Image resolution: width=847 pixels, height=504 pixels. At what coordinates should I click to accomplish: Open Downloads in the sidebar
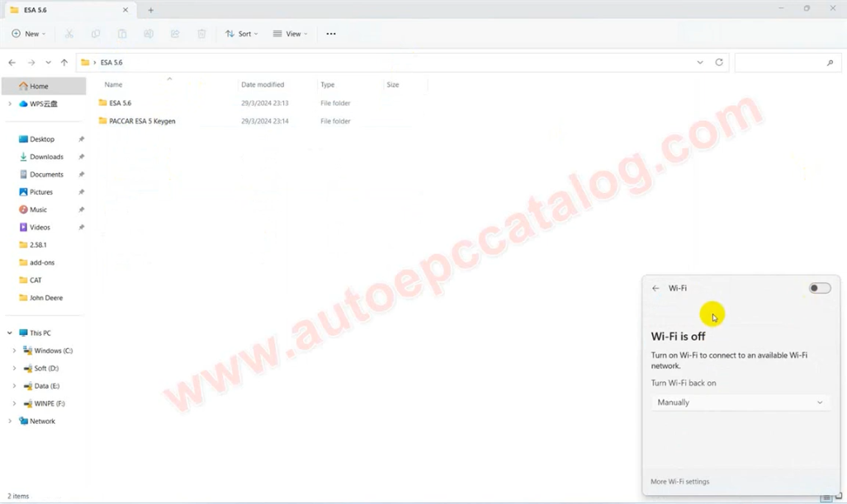coord(46,157)
